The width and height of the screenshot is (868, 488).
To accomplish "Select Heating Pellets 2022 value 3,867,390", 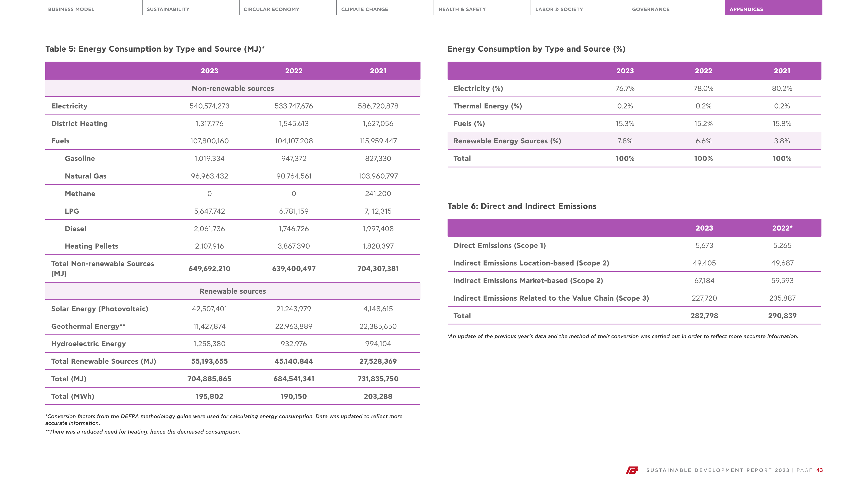I will (x=293, y=246).
